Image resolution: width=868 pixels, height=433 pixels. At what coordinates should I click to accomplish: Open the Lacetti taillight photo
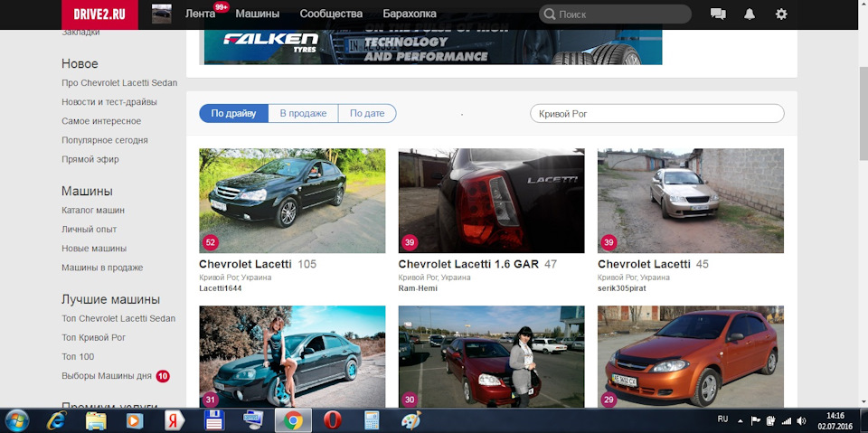pos(491,201)
